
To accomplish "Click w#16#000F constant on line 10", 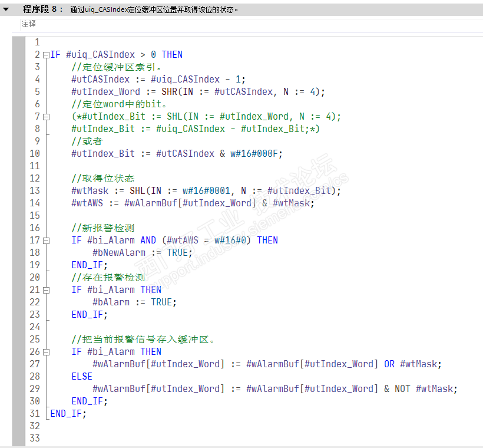I will 254,153.
